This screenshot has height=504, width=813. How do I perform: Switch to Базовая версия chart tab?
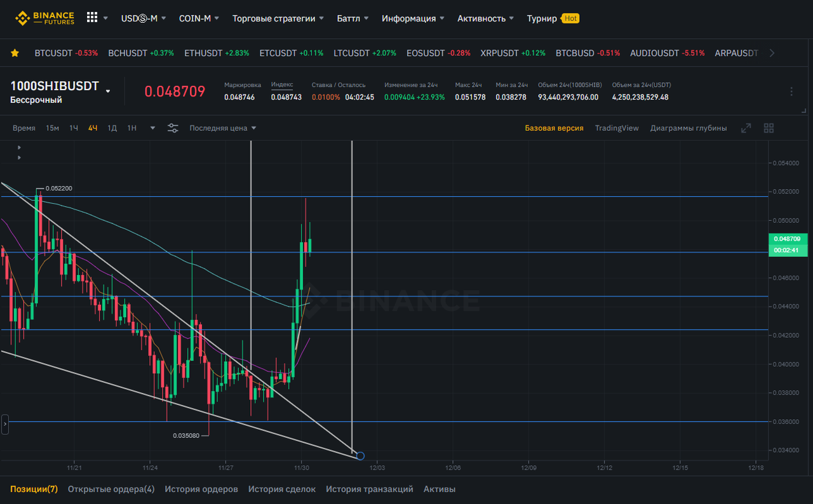(554, 128)
